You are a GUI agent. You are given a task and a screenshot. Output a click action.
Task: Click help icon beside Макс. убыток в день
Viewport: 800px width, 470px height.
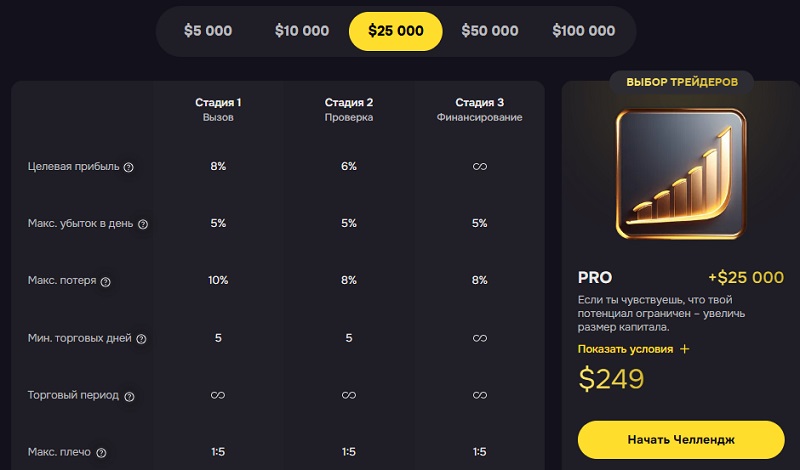tap(143, 224)
